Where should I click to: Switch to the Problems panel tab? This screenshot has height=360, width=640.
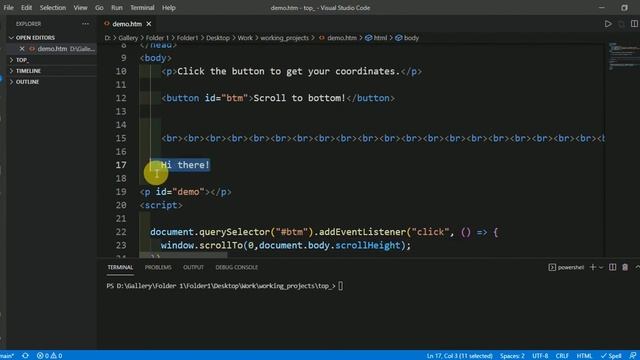158,267
